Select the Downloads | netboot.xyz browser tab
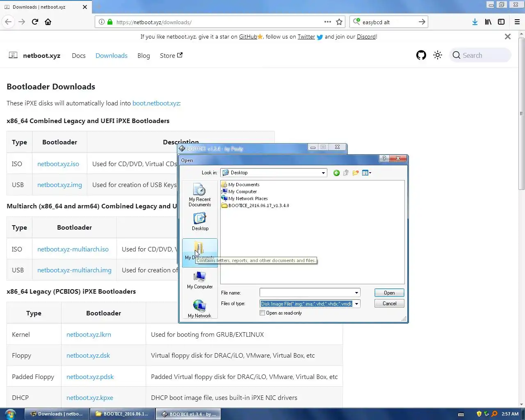The image size is (525, 420). 45,7
